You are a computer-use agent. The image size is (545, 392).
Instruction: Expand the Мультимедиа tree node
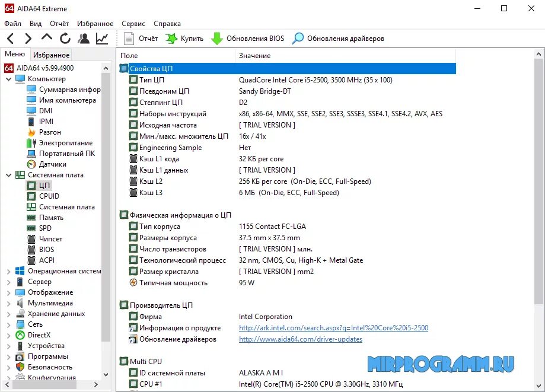9,303
